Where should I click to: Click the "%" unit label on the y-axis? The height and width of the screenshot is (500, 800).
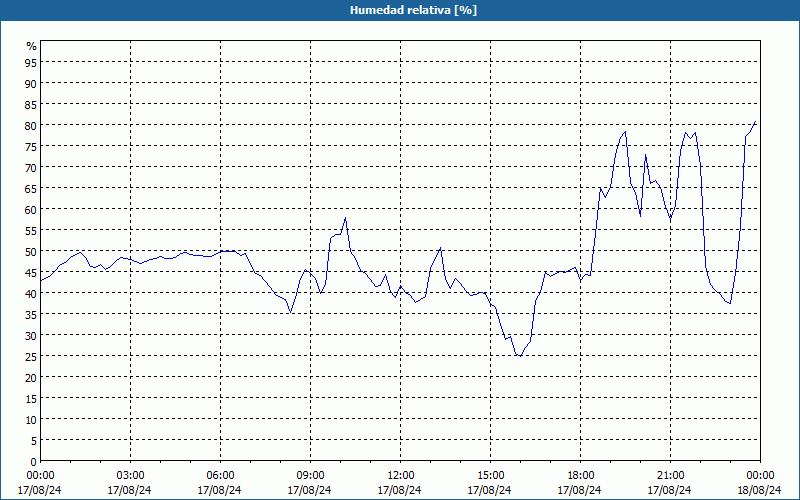pos(32,46)
